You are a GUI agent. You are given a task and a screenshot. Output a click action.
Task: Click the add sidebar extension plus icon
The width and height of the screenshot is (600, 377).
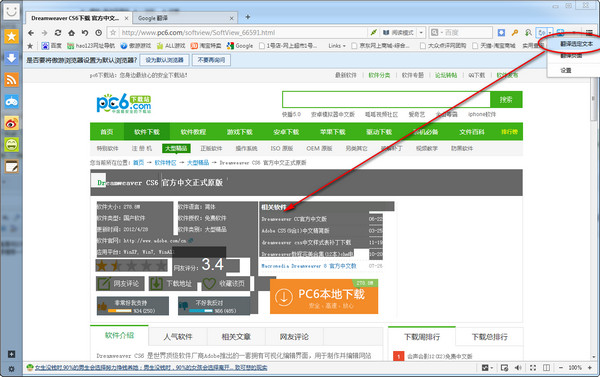(11, 354)
